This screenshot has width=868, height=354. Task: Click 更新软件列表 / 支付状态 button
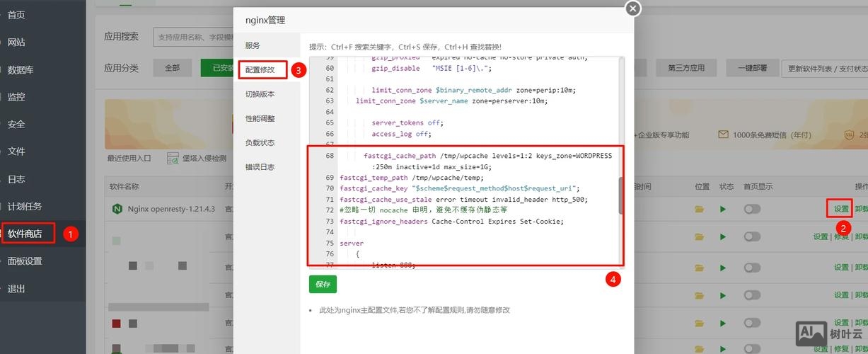pyautogui.click(x=827, y=68)
